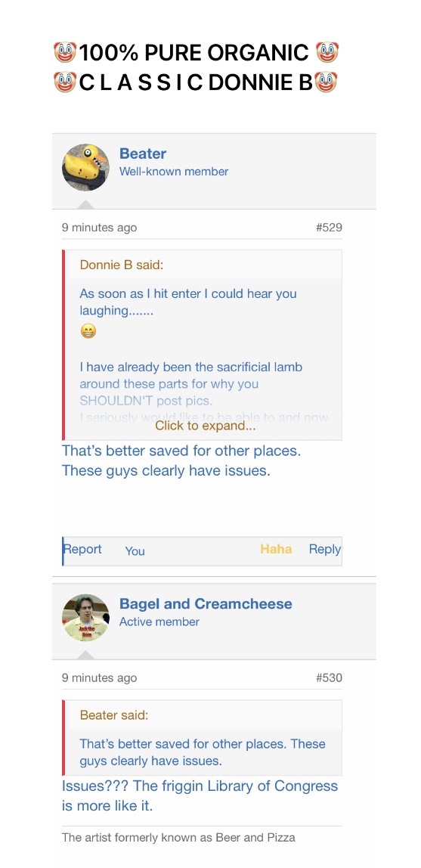Reply to Beater's post
The width and height of the screenshot is (421, 868).
pyautogui.click(x=325, y=549)
